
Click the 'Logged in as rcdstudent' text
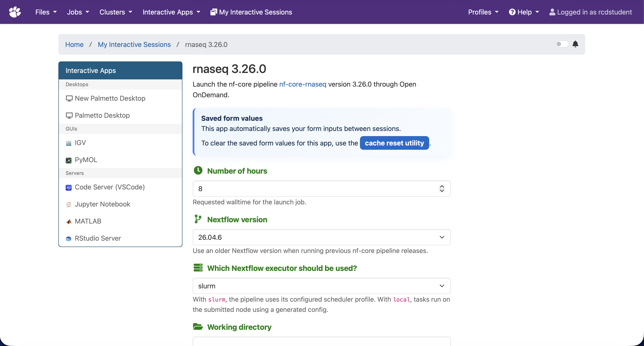[x=594, y=12]
